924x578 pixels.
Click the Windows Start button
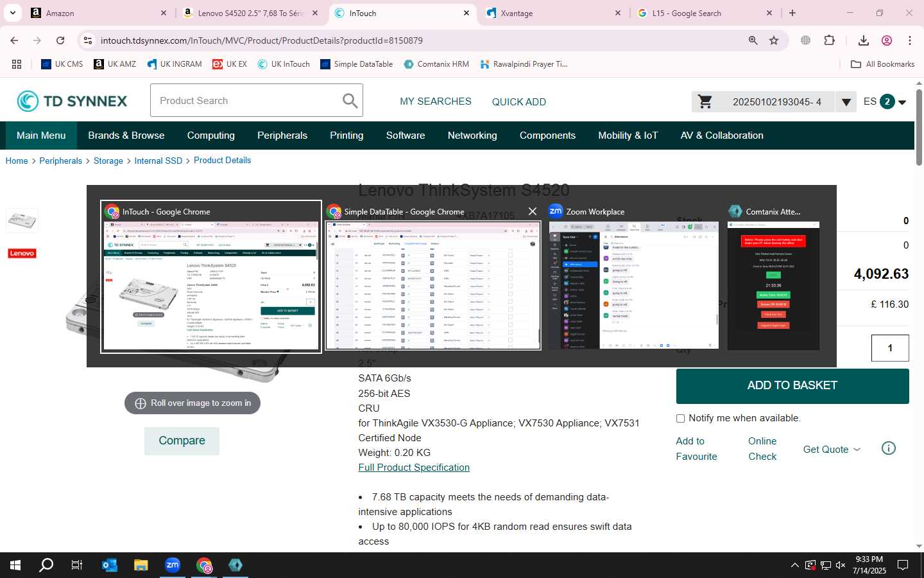click(15, 565)
